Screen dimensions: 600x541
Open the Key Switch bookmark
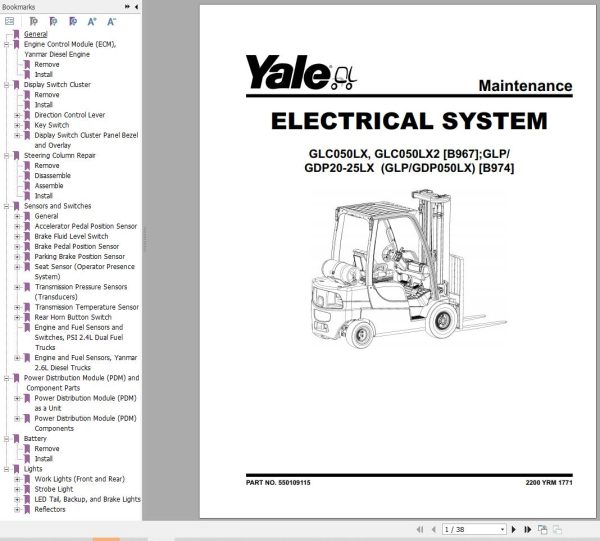point(52,125)
